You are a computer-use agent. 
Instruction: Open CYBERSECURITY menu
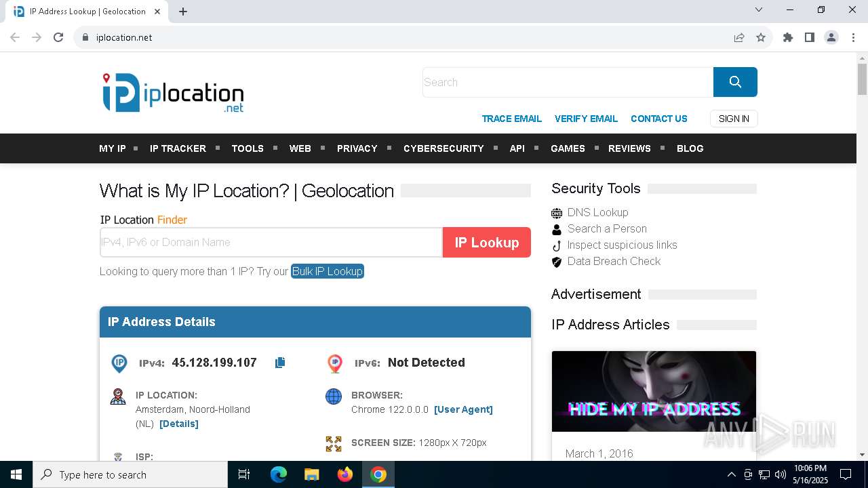(443, 148)
